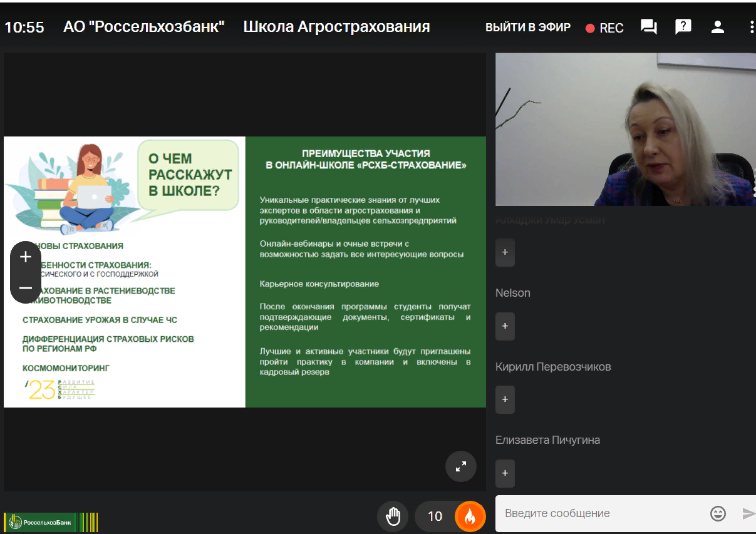Open the emoji picker
756x534 pixels.
718,514
